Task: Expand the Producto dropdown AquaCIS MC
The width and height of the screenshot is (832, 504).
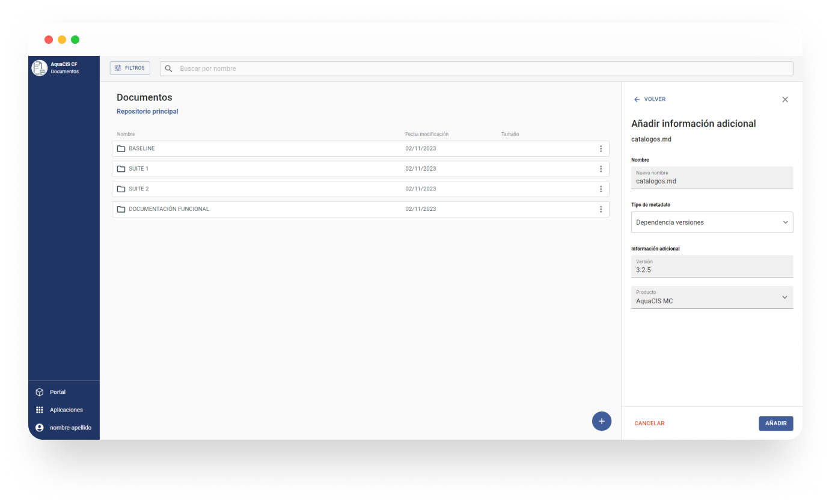Action: click(712, 297)
